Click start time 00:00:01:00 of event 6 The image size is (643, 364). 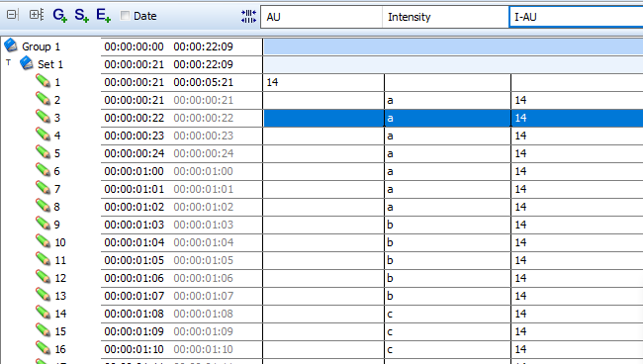coord(135,171)
